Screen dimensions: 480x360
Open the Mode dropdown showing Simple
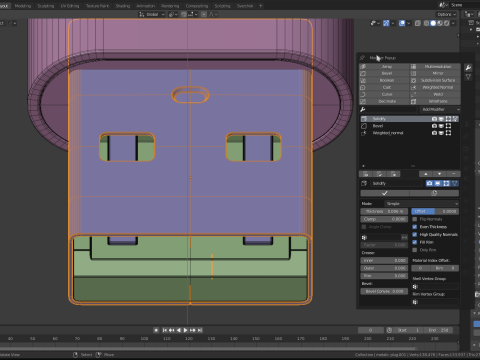click(x=422, y=203)
